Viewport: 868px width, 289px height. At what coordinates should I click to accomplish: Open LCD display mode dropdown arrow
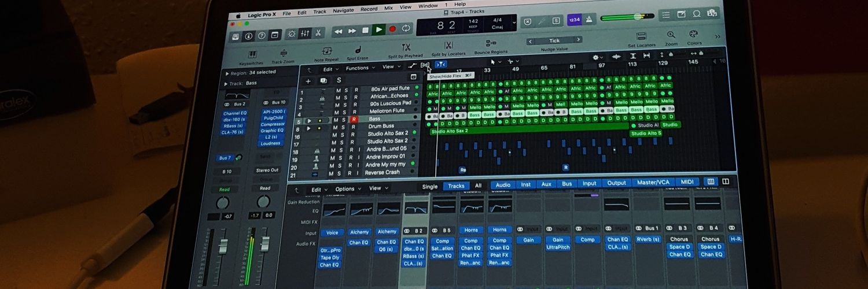coord(513,23)
